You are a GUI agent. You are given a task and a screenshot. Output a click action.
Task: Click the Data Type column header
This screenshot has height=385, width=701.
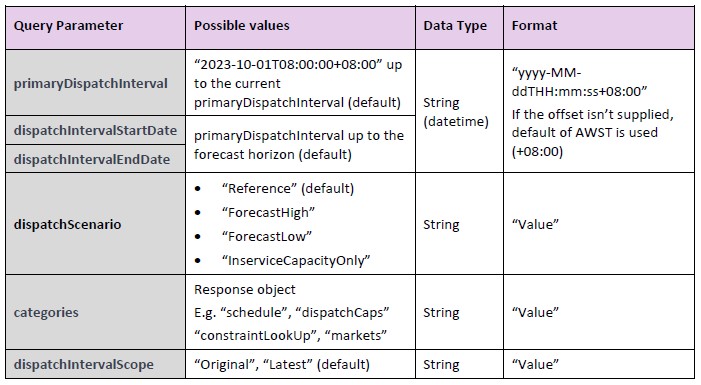pyautogui.click(x=459, y=27)
